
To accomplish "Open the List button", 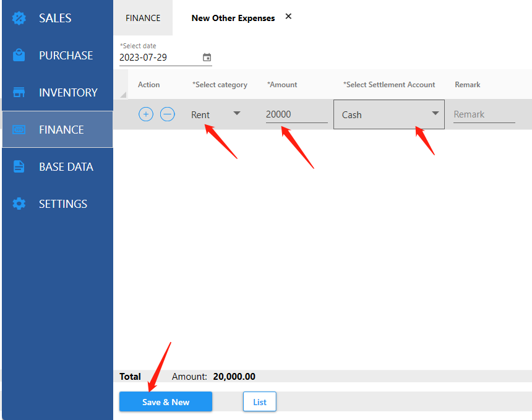I will pos(259,402).
